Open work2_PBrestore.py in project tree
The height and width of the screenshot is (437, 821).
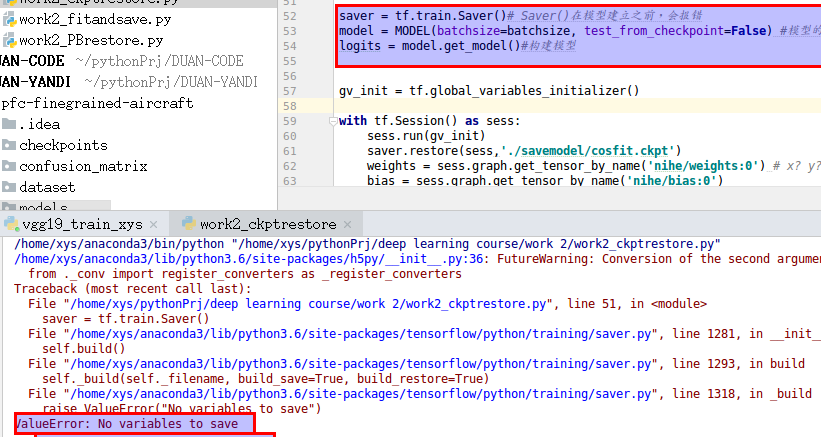click(91, 40)
